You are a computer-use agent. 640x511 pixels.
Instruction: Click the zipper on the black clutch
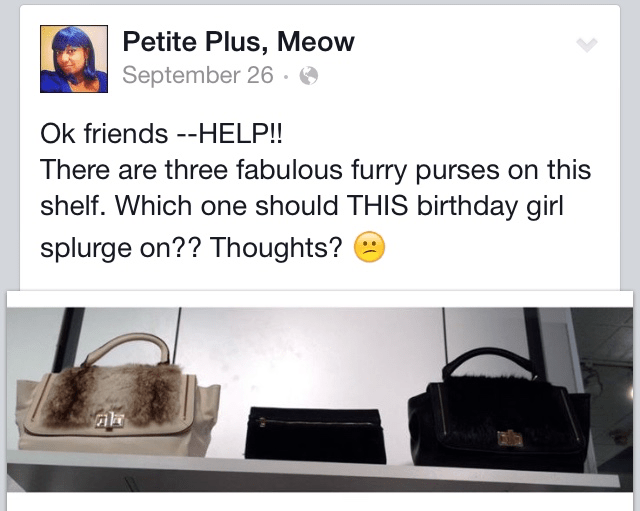(314, 422)
